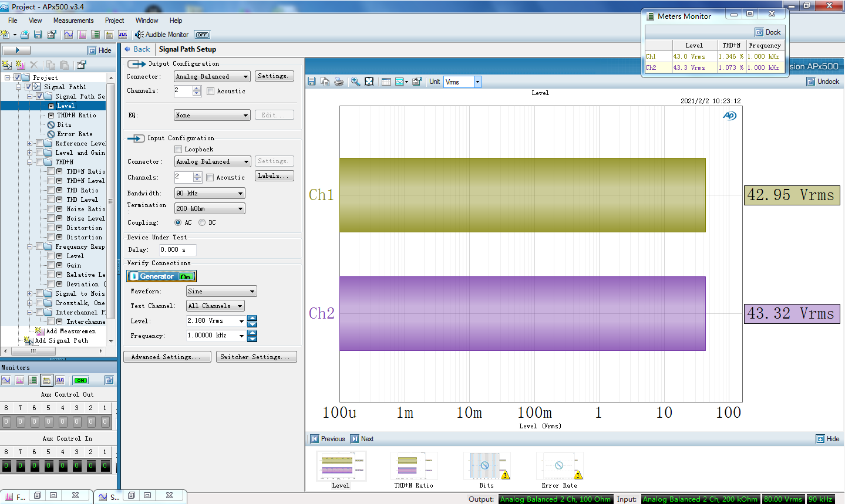Image resolution: width=845 pixels, height=504 pixels.
Task: Uncheck Project checkbox in tree
Action: [x=18, y=77]
